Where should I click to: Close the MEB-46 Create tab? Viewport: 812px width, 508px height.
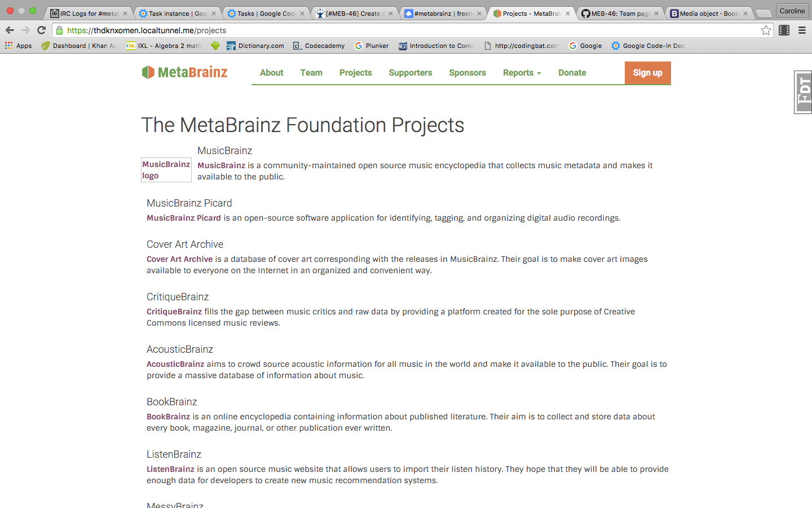click(391, 14)
